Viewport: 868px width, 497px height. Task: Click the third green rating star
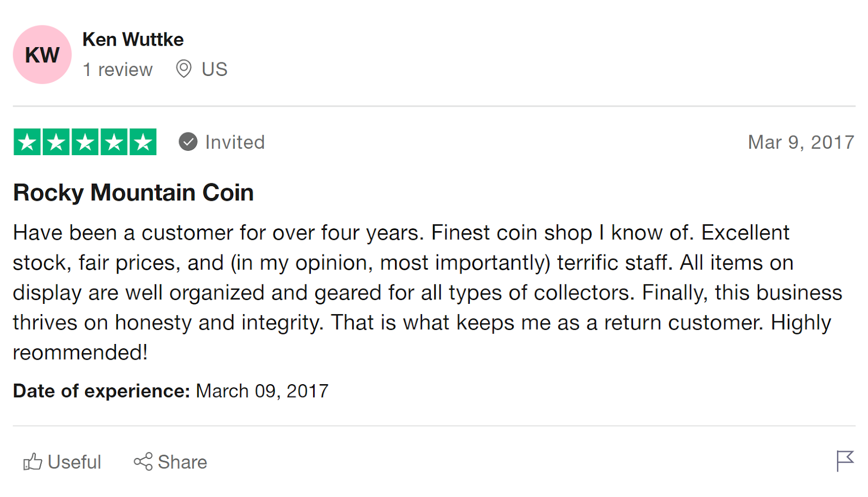85,142
